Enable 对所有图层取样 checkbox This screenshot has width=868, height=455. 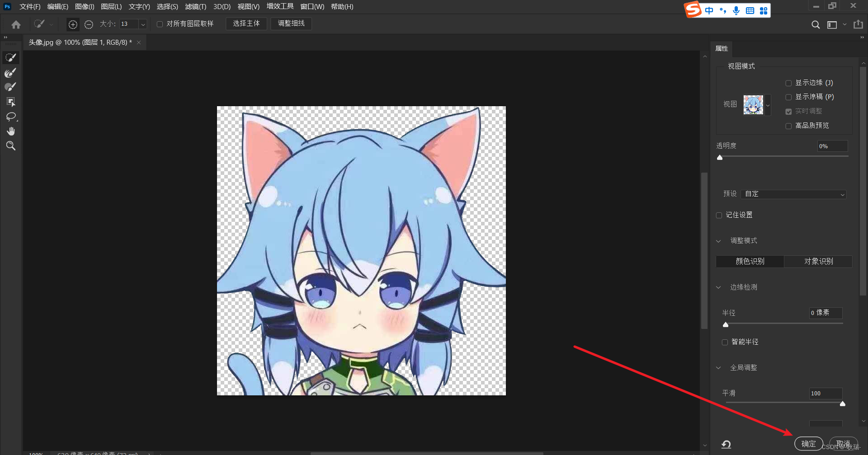pos(160,24)
